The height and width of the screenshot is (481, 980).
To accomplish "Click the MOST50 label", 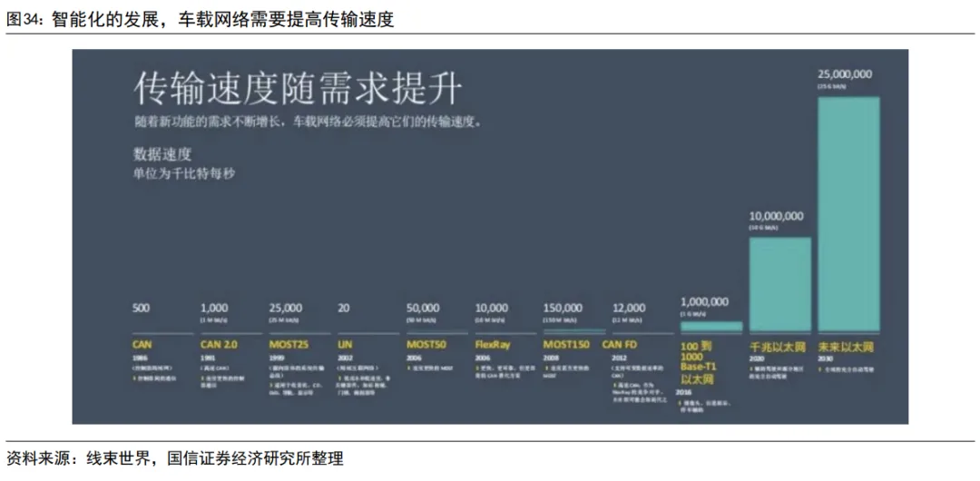I will click(x=426, y=344).
